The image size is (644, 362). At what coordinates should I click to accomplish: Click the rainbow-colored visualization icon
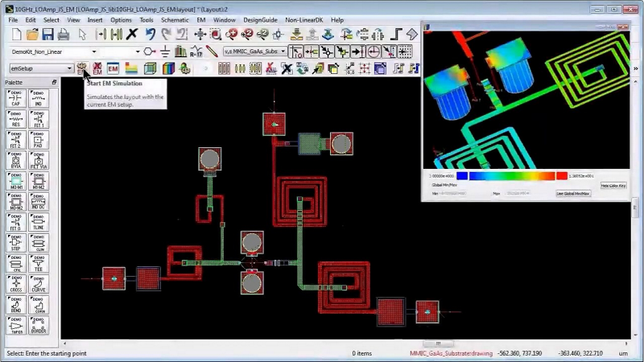click(168, 68)
